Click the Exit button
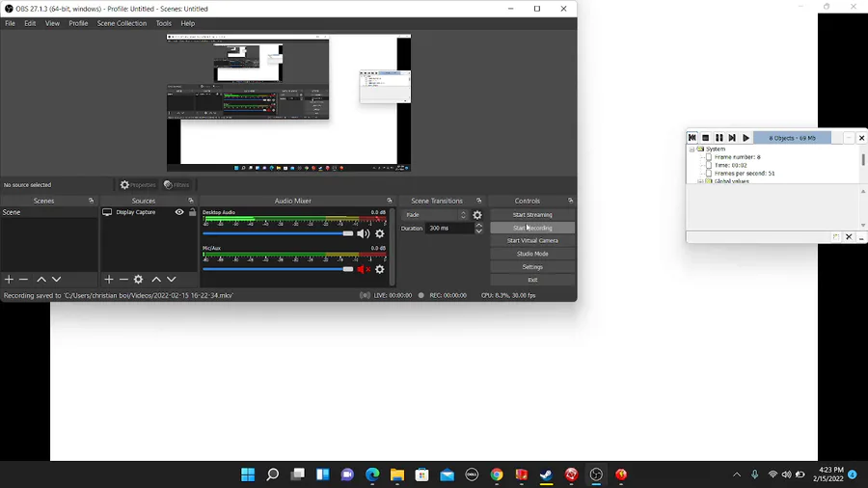868x488 pixels. pos(532,280)
